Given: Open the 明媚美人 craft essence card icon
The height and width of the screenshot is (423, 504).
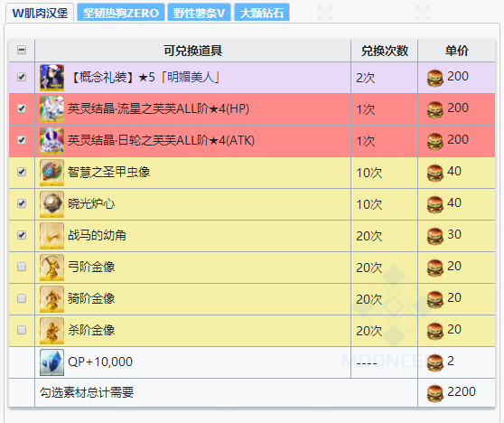Looking at the screenshot, I should 51,78.
